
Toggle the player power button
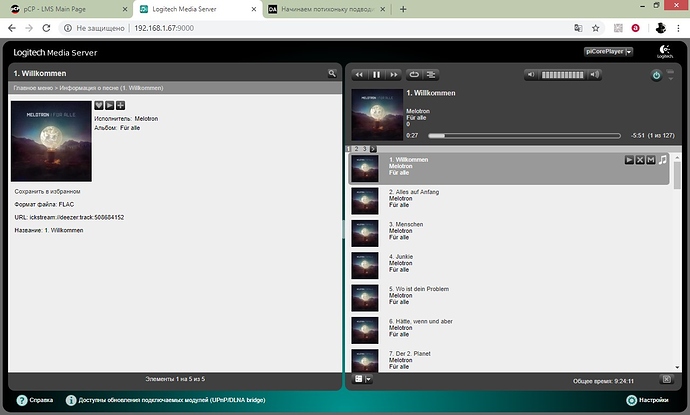point(656,75)
